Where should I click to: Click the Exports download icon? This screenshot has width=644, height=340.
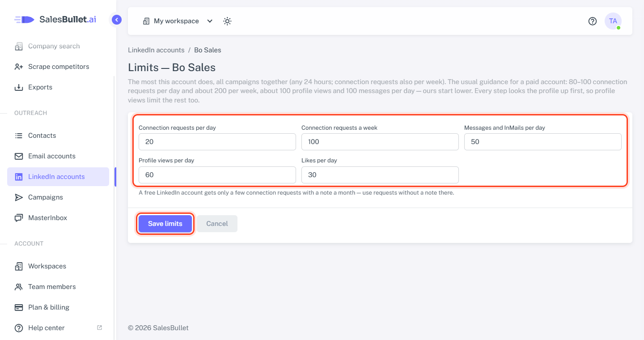19,87
